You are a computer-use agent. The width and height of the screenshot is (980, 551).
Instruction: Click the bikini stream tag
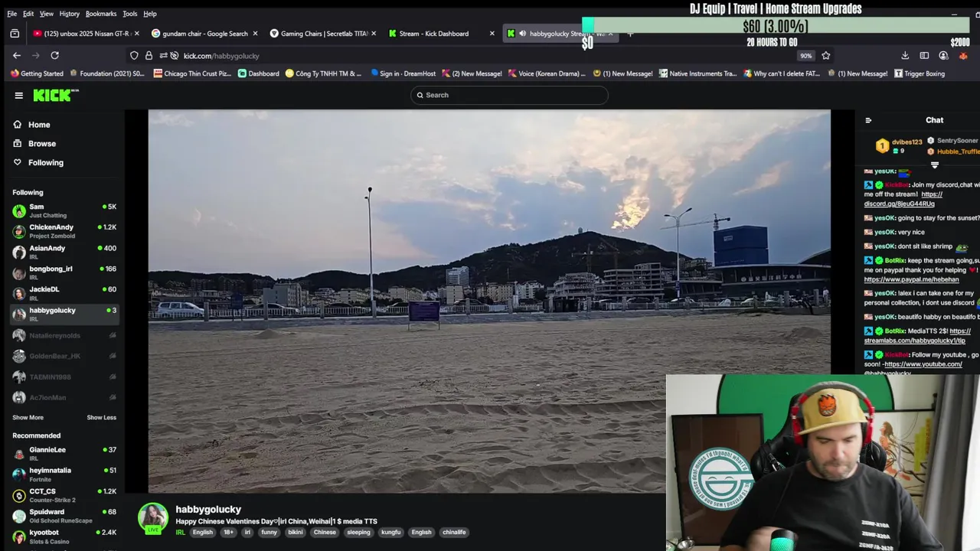coord(295,532)
